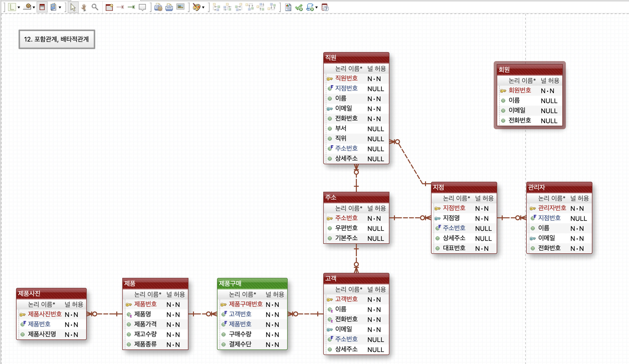Click the fourth align tables icon
629x364 pixels.
click(x=250, y=7)
